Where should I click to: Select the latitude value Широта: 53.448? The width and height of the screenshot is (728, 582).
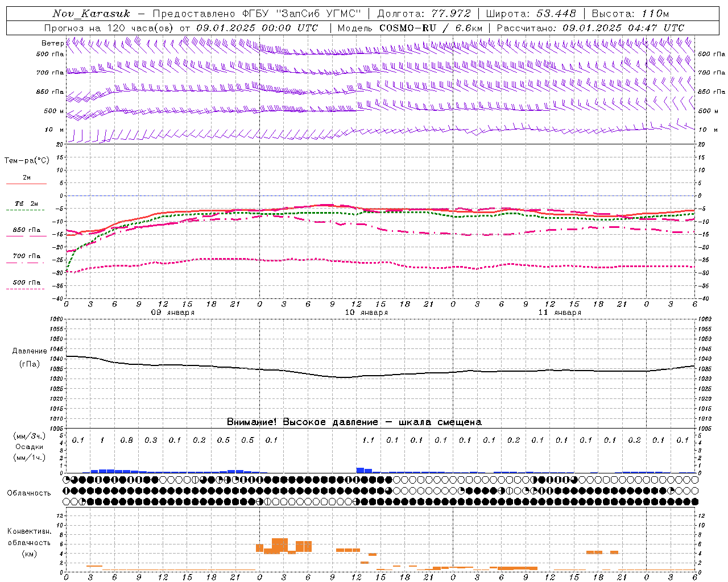tap(531, 14)
